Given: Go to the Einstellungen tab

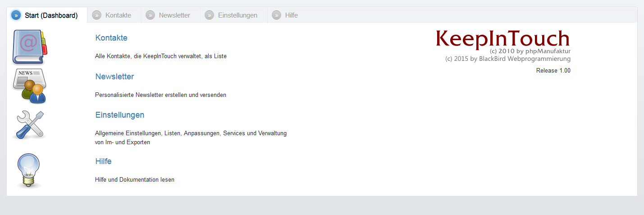Looking at the screenshot, I should (233, 15).
